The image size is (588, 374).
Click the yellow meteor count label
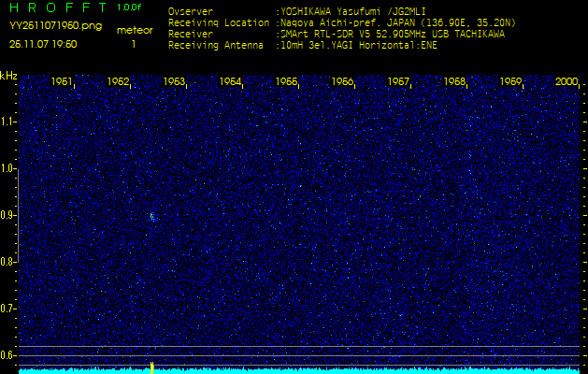coord(135,30)
